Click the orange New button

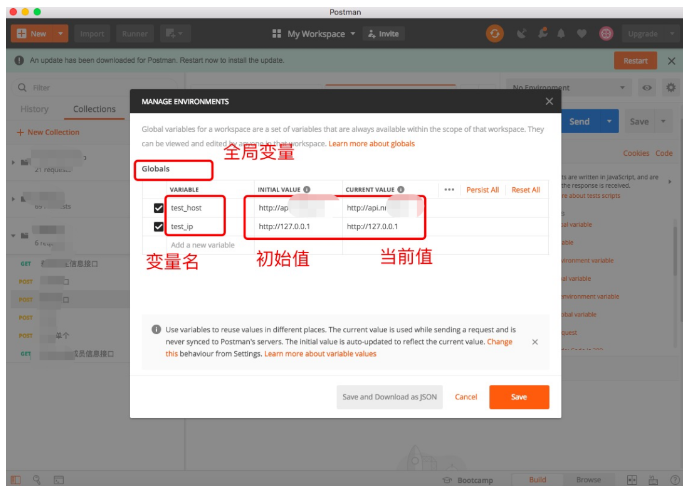click(x=32, y=34)
